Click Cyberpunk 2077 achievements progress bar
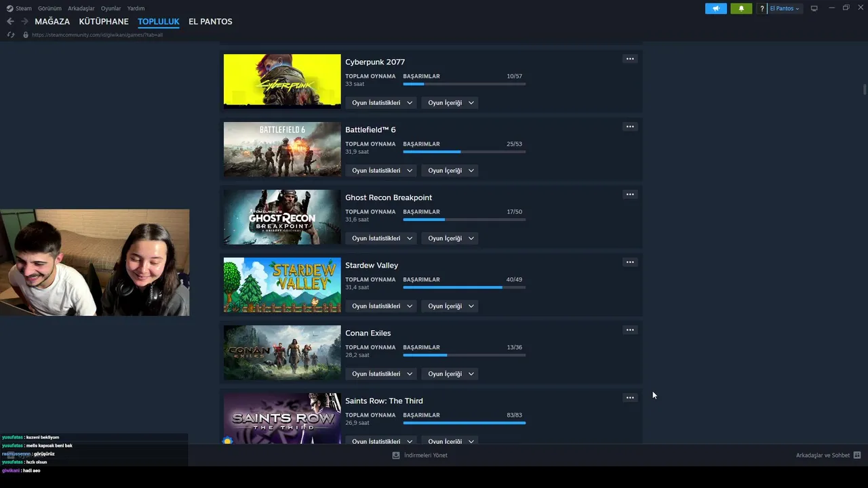This screenshot has width=868, height=488. tap(464, 84)
